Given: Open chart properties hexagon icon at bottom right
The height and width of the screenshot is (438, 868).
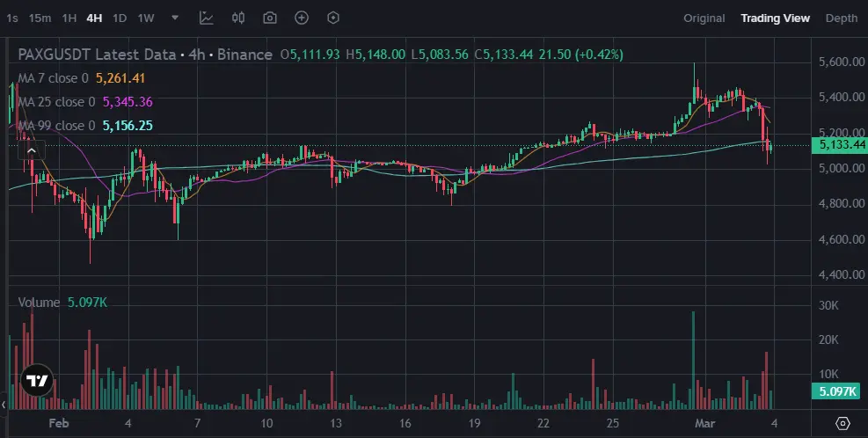Looking at the screenshot, I should [842, 424].
